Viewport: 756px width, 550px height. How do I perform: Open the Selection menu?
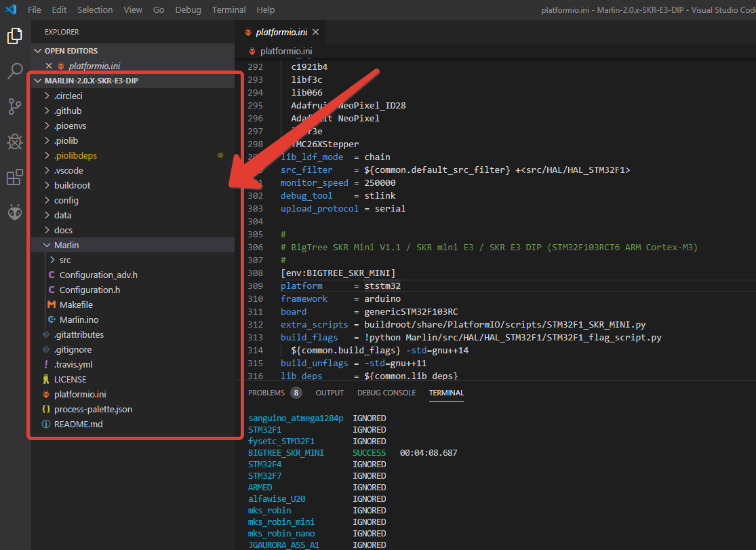click(x=95, y=9)
